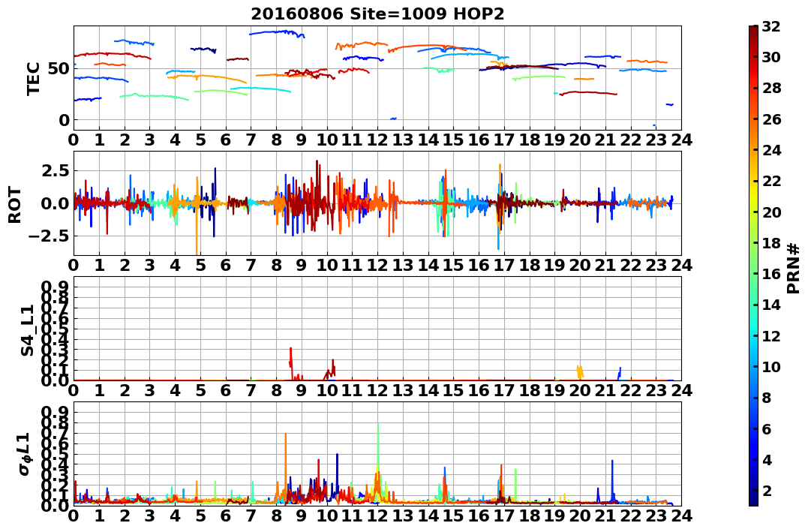Click the '−2.5' tick on ROT axis

[50, 236]
